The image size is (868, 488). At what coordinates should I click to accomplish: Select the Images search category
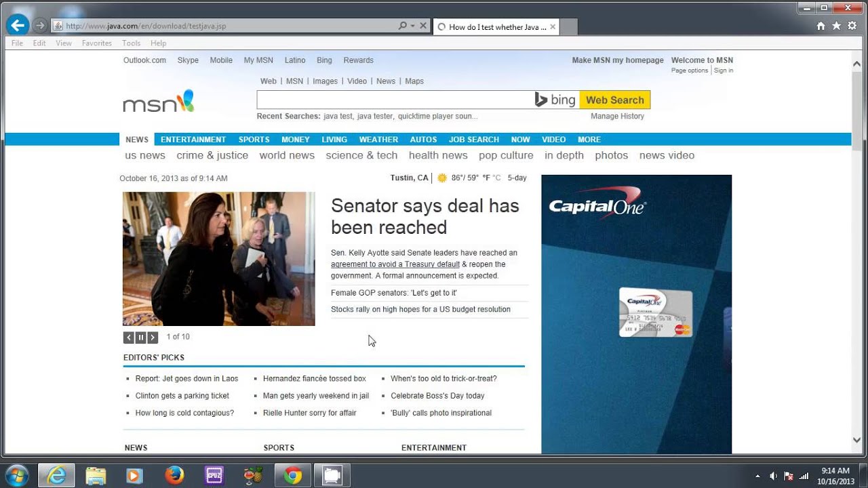tap(325, 81)
